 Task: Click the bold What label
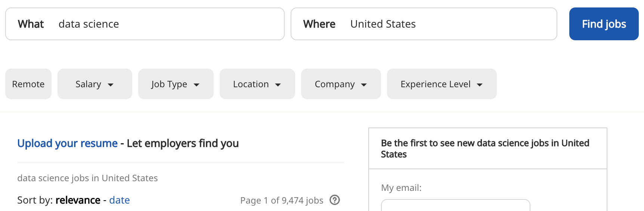pyautogui.click(x=31, y=24)
